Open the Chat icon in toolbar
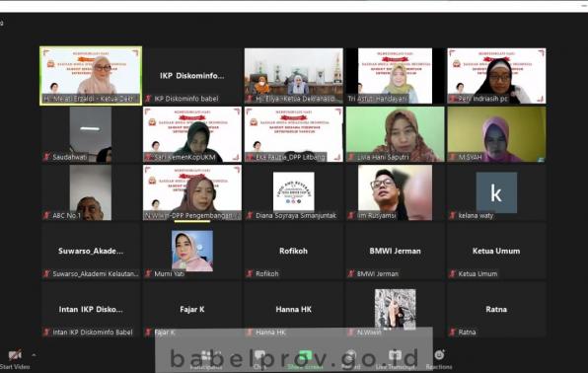 (x=259, y=356)
